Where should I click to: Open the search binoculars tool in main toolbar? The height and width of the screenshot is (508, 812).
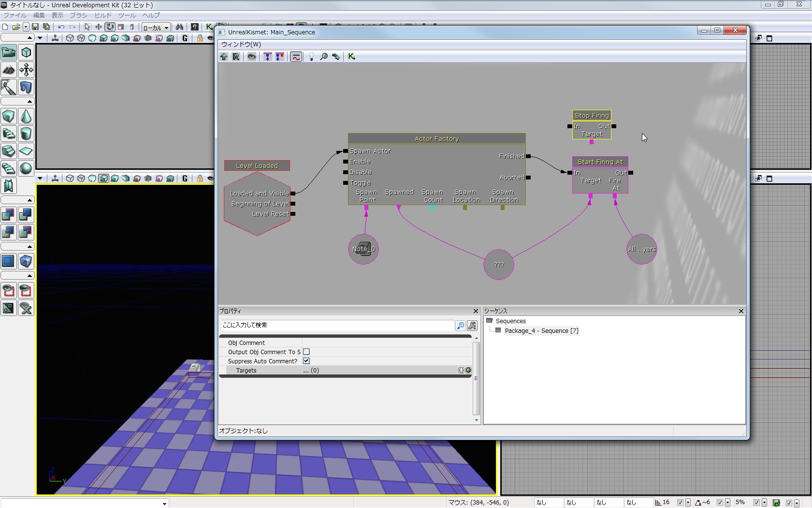pos(179,27)
